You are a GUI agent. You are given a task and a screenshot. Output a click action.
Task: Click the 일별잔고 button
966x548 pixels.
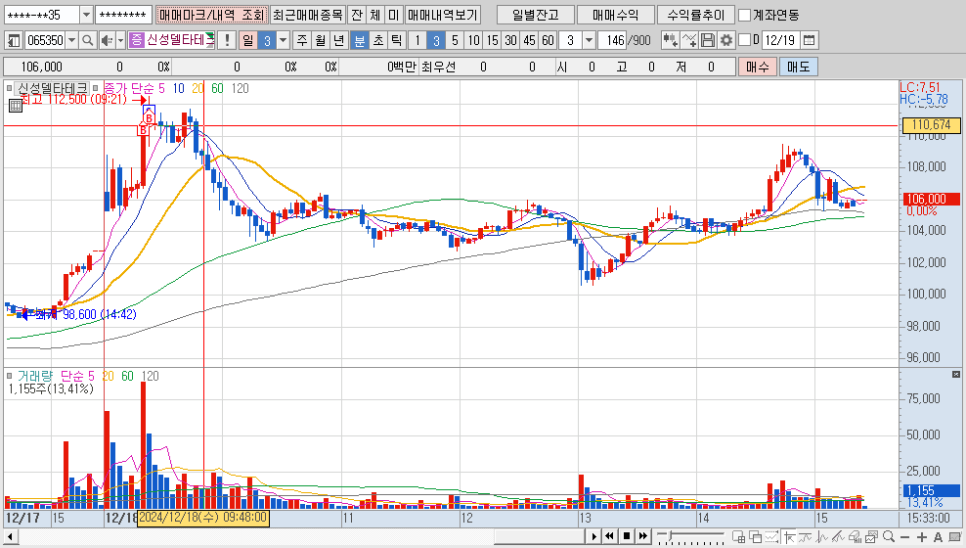click(535, 15)
